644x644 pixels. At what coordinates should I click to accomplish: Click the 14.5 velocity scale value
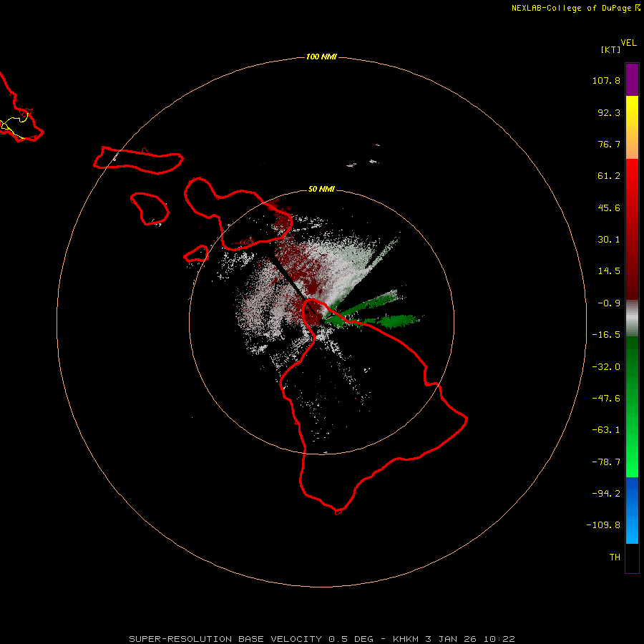point(609,271)
